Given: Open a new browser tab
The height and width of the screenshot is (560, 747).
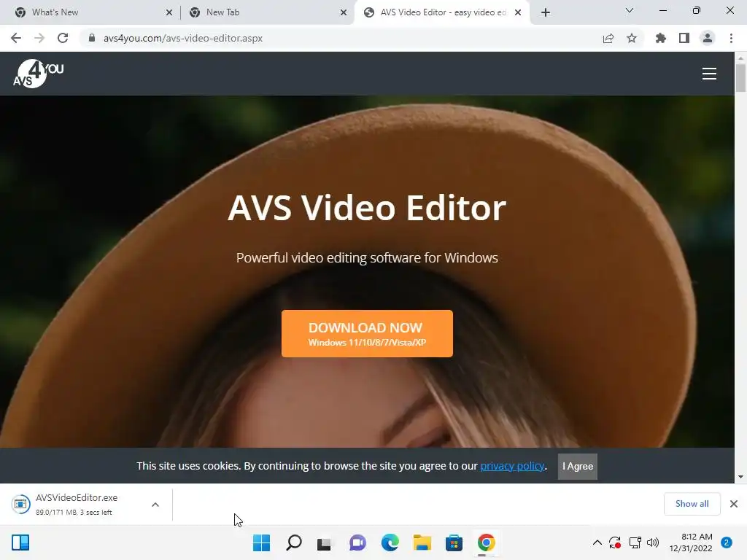Looking at the screenshot, I should click(x=546, y=12).
